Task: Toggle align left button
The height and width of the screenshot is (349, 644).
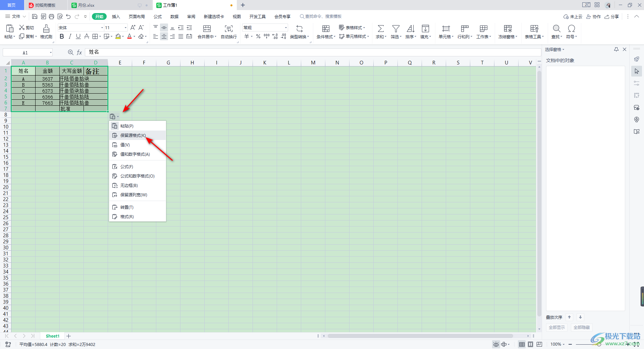Action: click(156, 37)
